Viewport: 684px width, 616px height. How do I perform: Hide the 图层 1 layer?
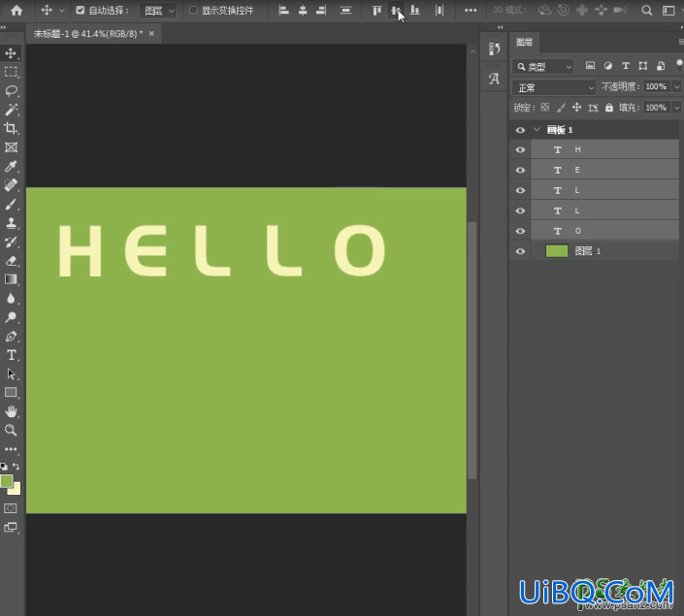coord(520,251)
